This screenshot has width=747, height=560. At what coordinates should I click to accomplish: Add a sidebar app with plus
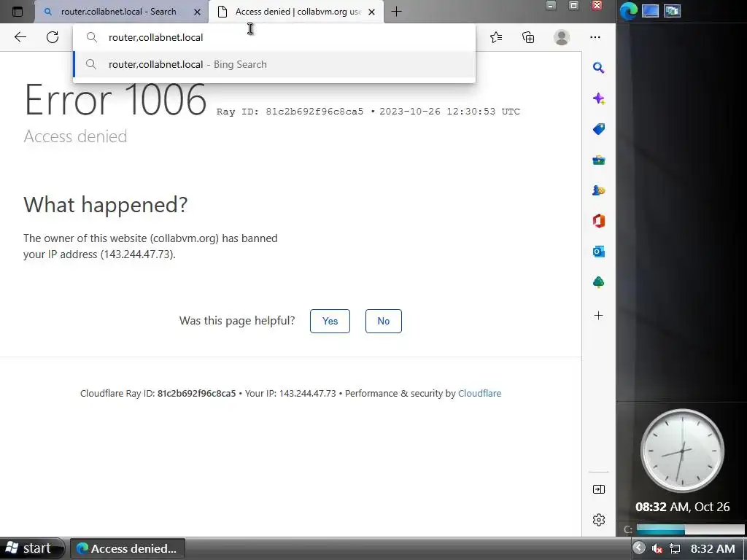tap(599, 315)
